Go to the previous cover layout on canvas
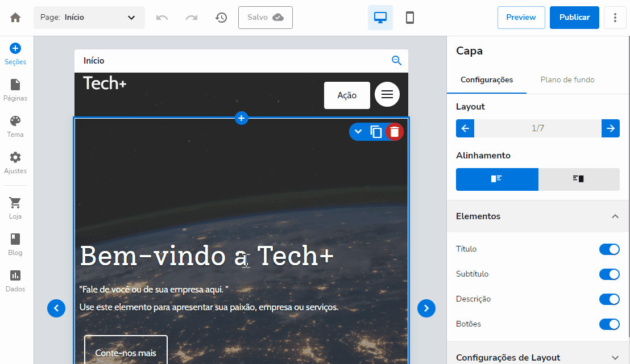Viewport: 630px width, 364px height. [56, 308]
